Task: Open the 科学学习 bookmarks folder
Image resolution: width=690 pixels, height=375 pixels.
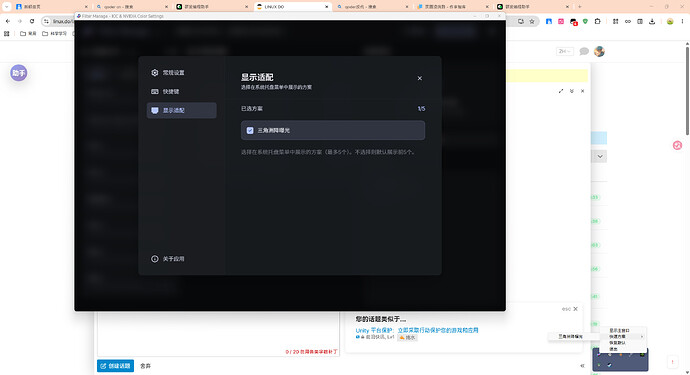Action: [54, 33]
